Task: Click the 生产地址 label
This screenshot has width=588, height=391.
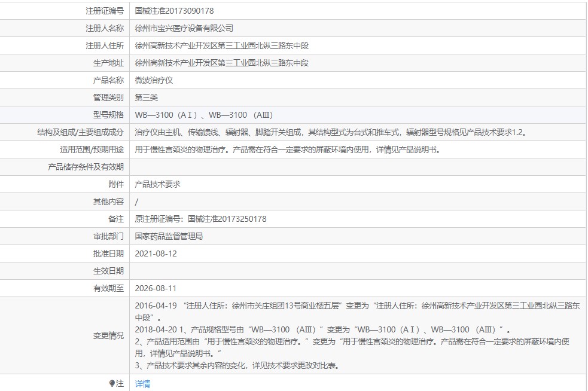Action: (x=108, y=63)
